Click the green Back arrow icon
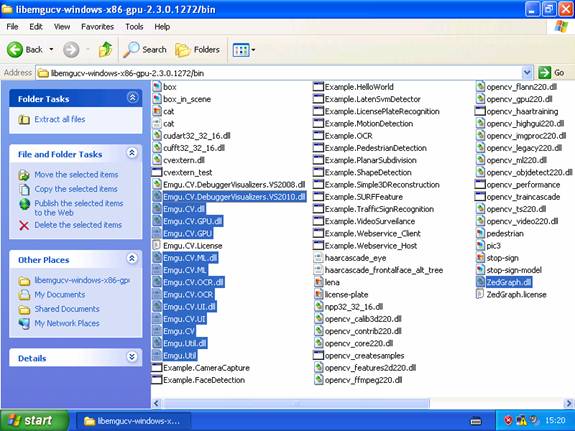 (15, 50)
